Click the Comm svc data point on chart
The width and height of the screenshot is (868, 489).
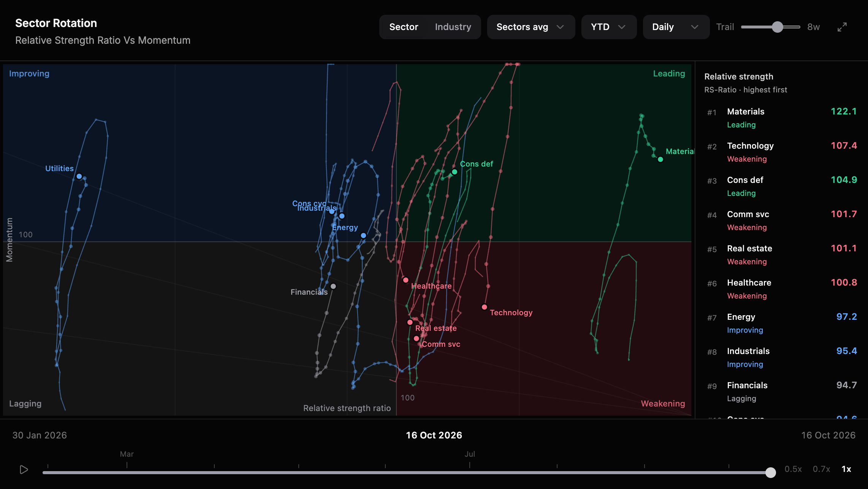(x=417, y=338)
